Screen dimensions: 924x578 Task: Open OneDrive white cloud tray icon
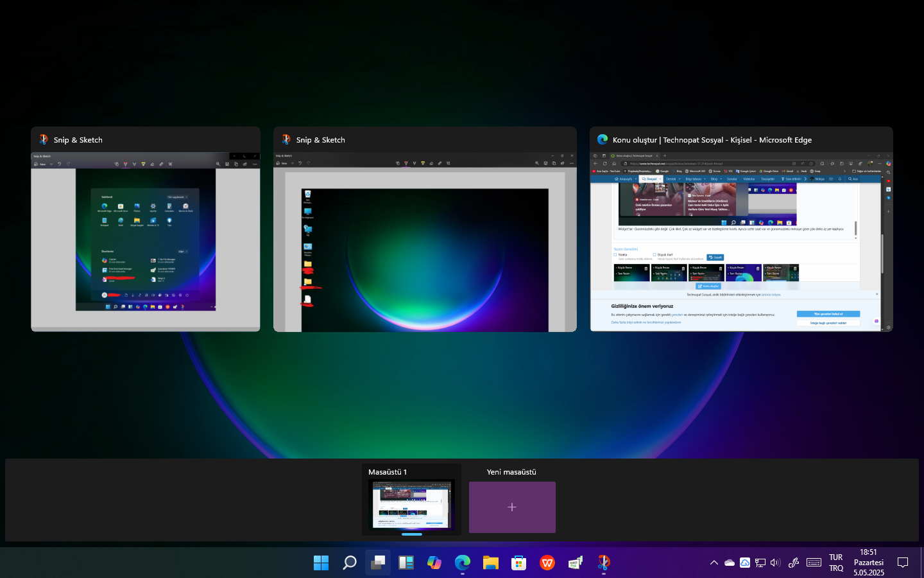point(730,563)
